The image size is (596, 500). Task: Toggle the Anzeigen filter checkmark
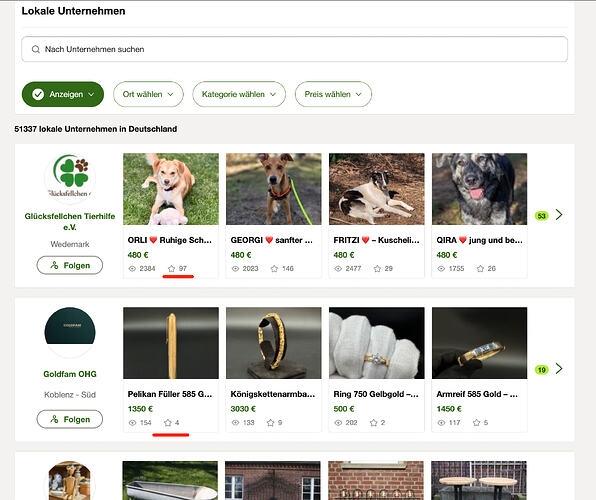[38, 94]
